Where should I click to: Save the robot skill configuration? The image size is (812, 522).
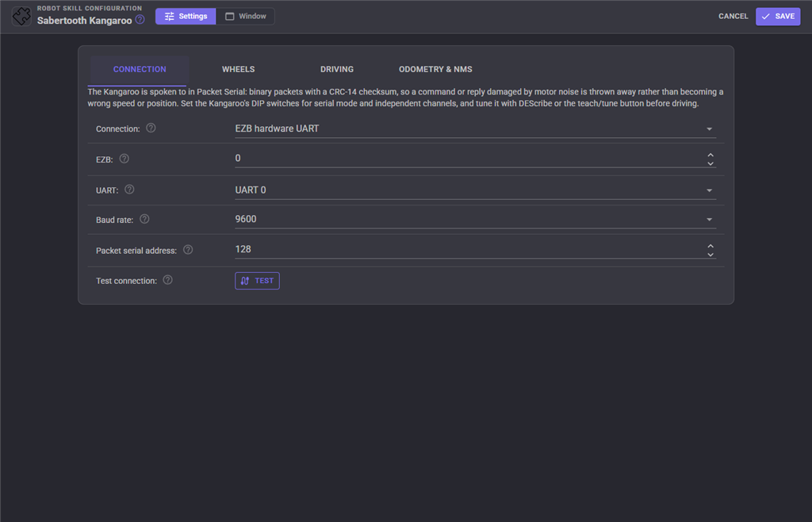[x=778, y=16]
